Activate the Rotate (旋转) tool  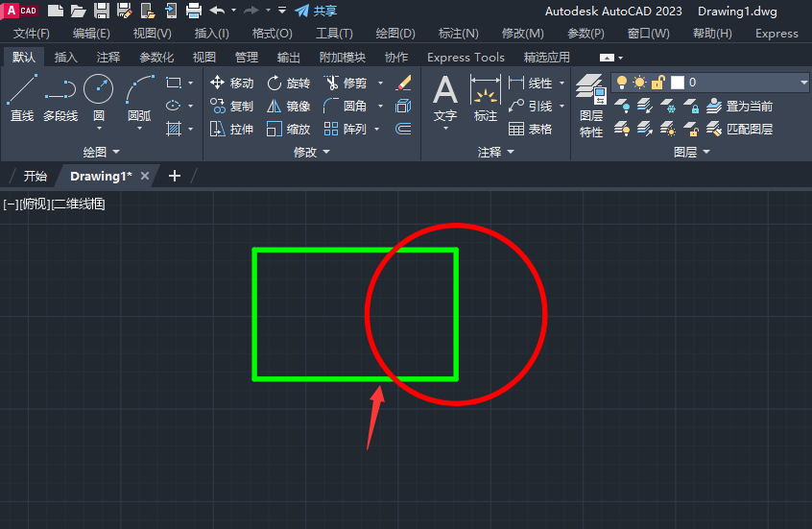(x=289, y=83)
